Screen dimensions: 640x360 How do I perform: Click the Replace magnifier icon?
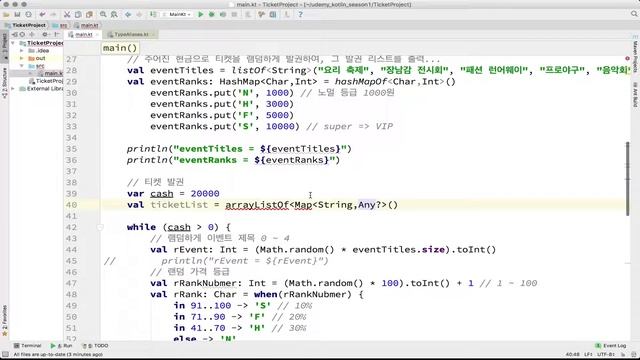pos(114,14)
